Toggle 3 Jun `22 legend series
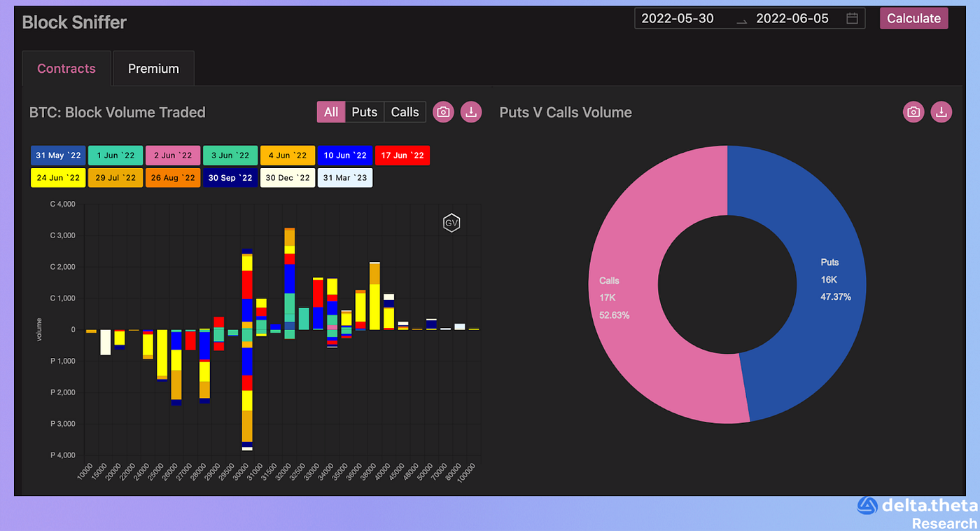Viewport: 980px width, 531px height. 230,156
